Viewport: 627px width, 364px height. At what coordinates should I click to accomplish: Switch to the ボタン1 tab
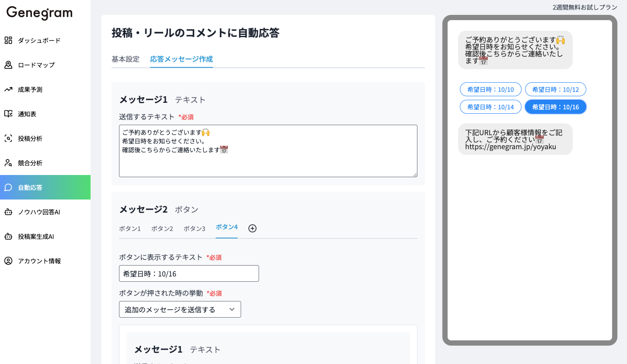pyautogui.click(x=130, y=228)
